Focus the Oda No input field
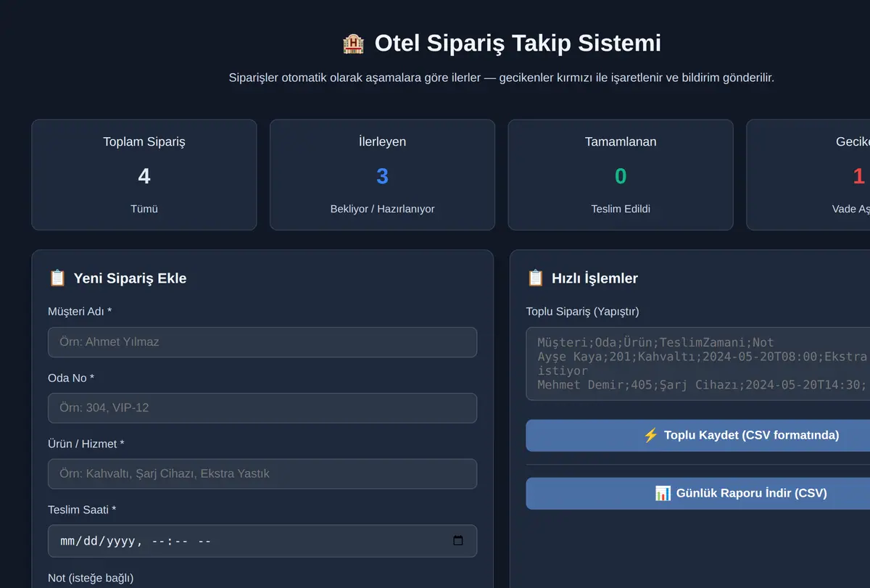Viewport: 870px width, 588px height. pyautogui.click(x=262, y=408)
